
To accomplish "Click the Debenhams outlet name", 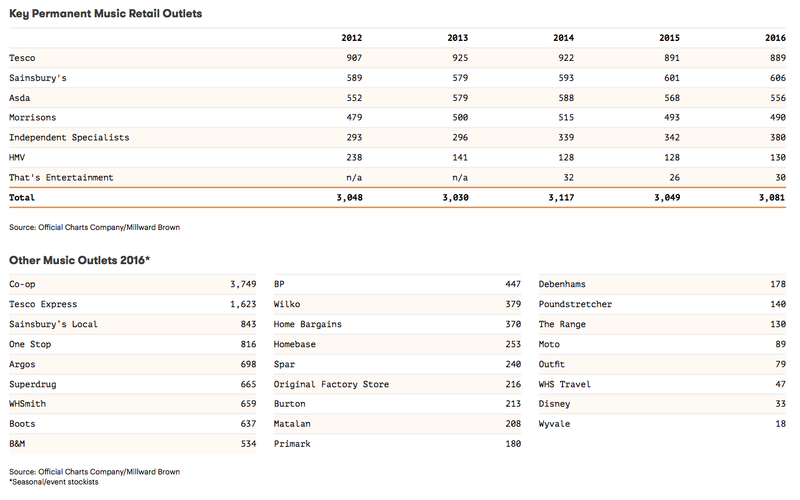I will click(x=562, y=284).
